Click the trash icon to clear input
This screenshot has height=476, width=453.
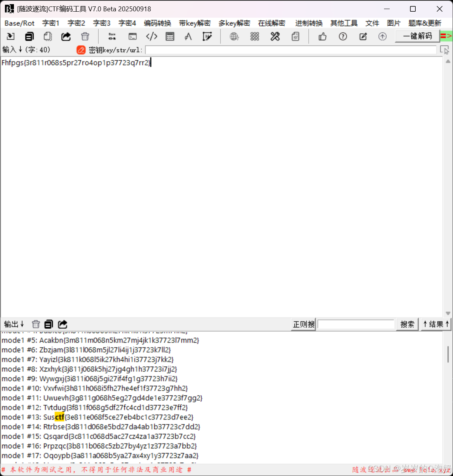85,36
